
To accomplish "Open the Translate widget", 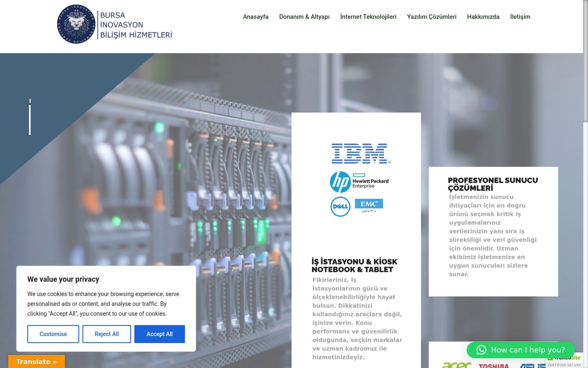I will coord(36,361).
